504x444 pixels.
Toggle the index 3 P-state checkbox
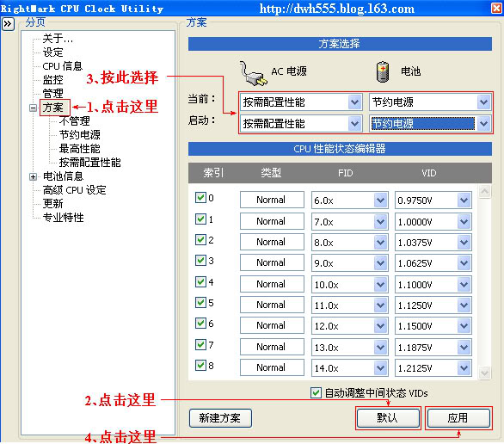pyautogui.click(x=200, y=260)
